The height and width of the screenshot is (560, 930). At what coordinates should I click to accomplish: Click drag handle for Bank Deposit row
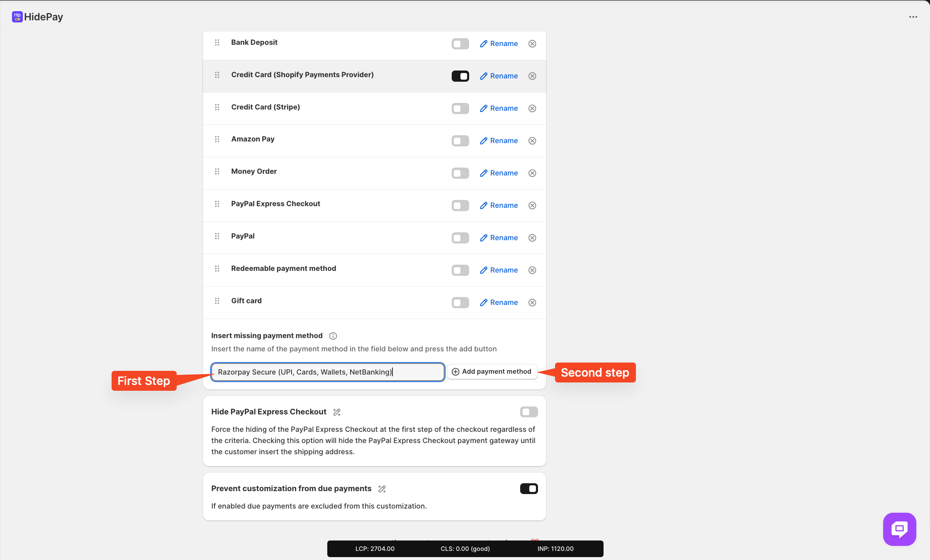coord(217,42)
